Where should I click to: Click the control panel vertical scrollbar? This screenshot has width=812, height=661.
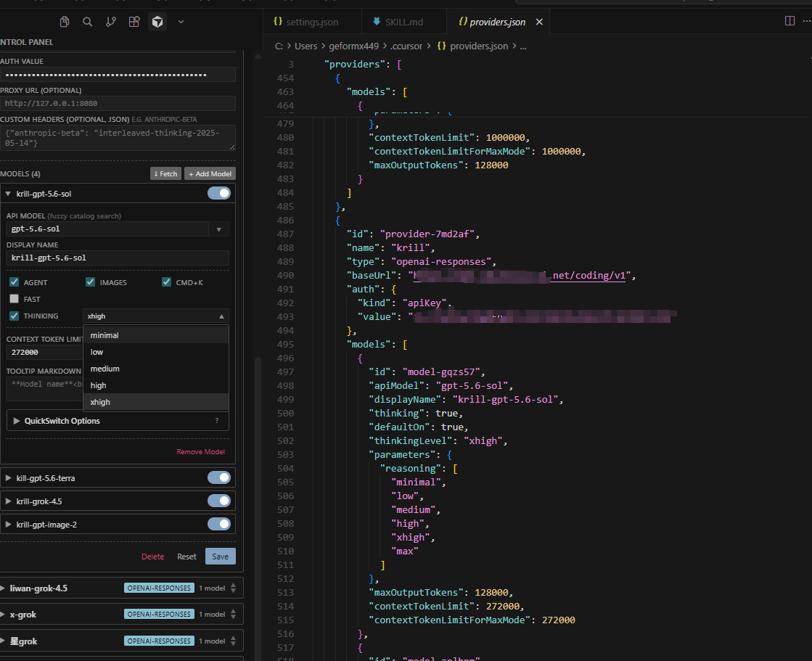[x=258, y=509]
